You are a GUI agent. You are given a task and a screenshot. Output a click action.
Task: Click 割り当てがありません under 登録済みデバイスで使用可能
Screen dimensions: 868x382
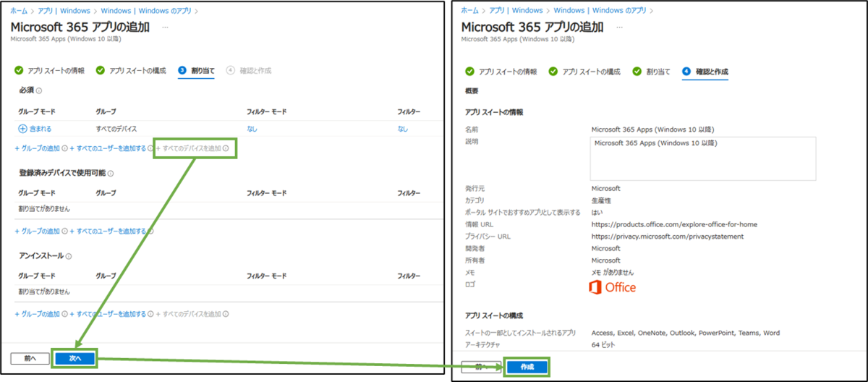pyautogui.click(x=44, y=208)
